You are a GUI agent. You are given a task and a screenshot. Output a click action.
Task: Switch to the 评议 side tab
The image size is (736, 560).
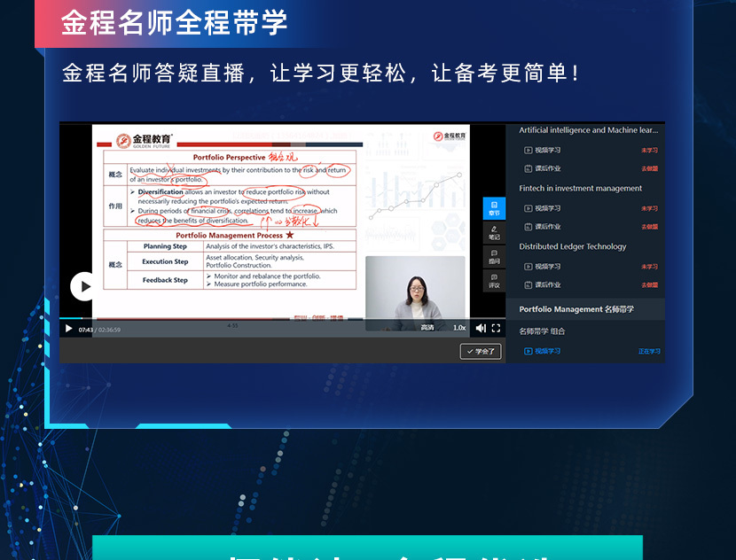click(x=494, y=281)
